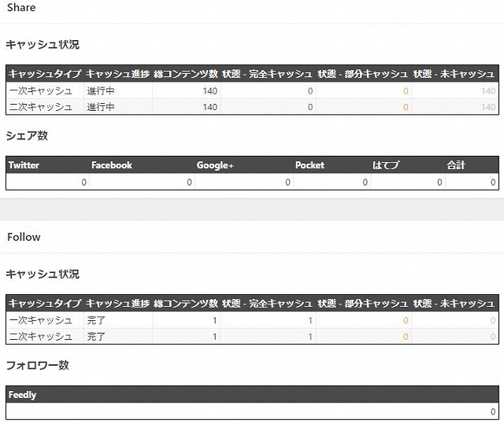Click キャッシュ進捗 header in Share cache table
The width and height of the screenshot is (504, 424).
tap(117, 74)
